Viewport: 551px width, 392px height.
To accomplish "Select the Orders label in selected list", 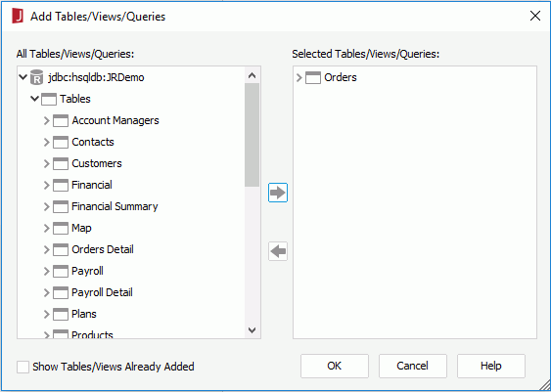I will 341,77.
